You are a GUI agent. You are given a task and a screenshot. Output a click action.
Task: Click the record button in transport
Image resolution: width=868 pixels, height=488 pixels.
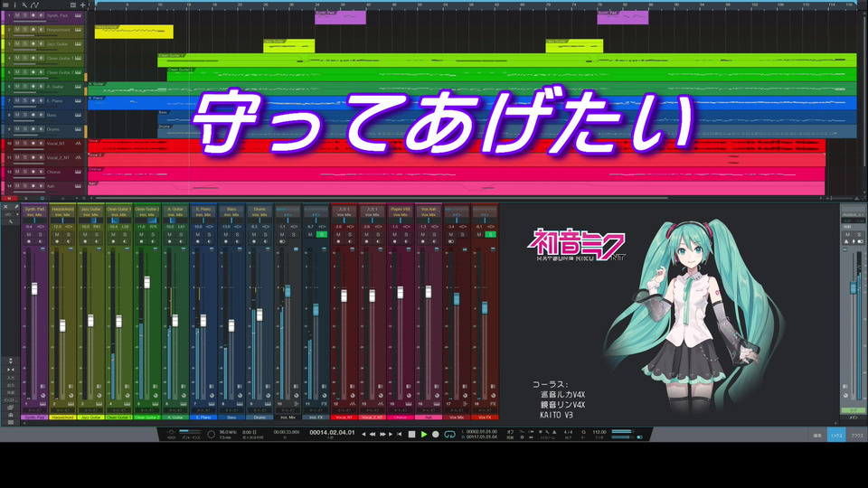436,435
